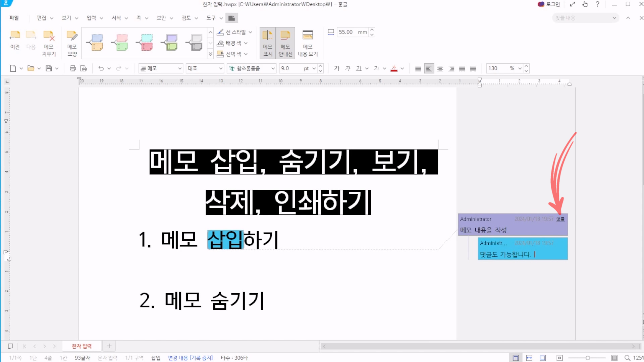Select the pink memo style thumbnail
The image size is (644, 362).
click(121, 43)
